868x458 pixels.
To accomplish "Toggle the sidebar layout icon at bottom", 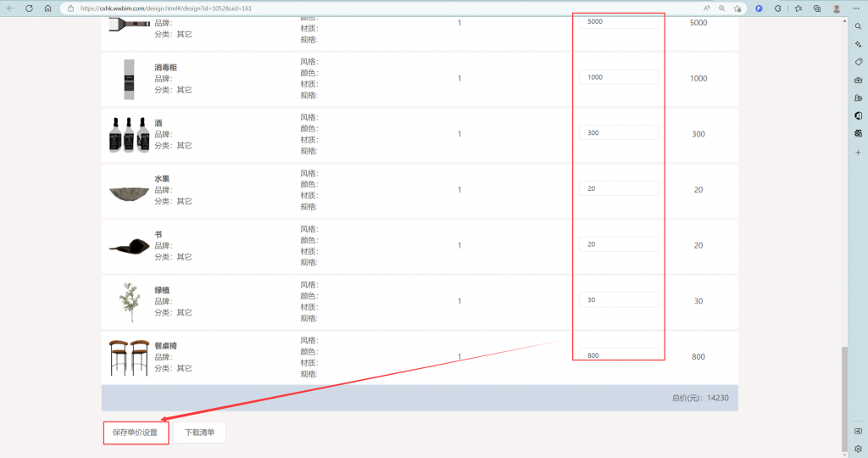I will 858,431.
